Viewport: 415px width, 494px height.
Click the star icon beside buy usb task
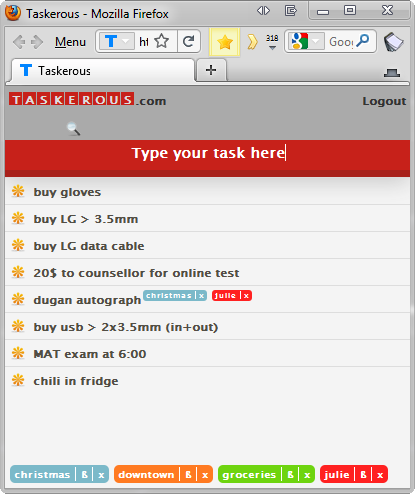18,326
